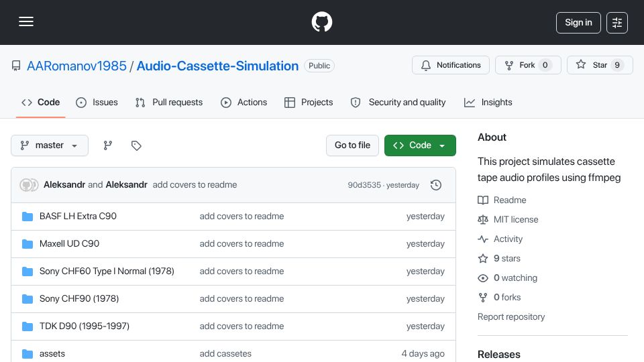Go to the Actions tab
This screenshot has width=644, height=362.
[244, 102]
